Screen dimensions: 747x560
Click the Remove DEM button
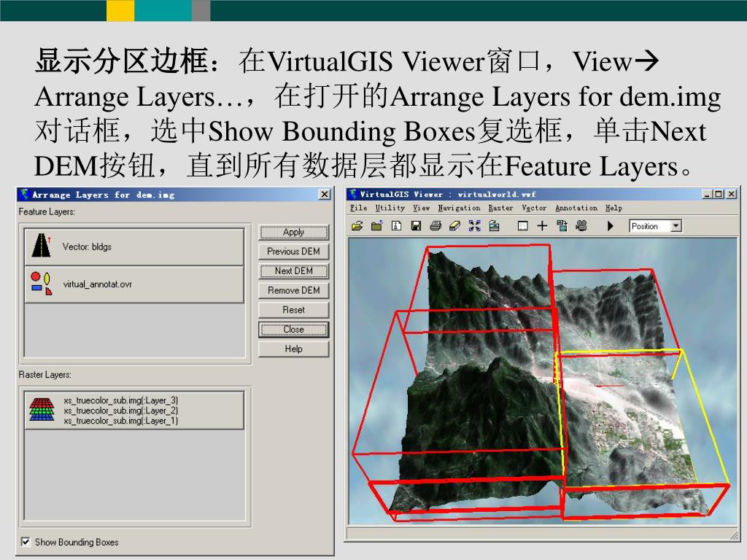293,290
